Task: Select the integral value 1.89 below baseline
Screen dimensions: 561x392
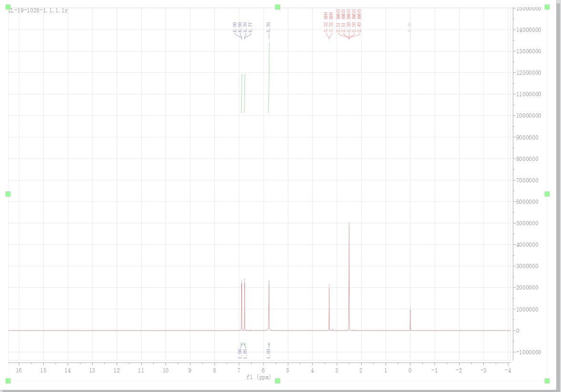Action: point(269,353)
